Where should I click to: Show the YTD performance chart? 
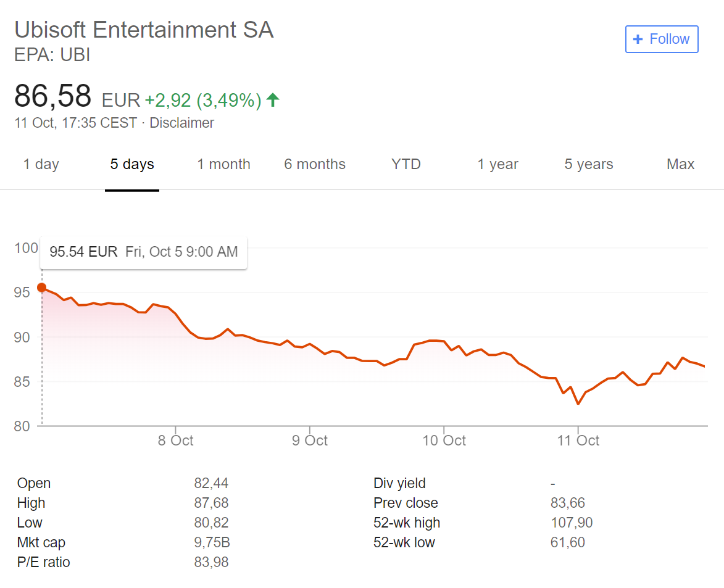[406, 164]
